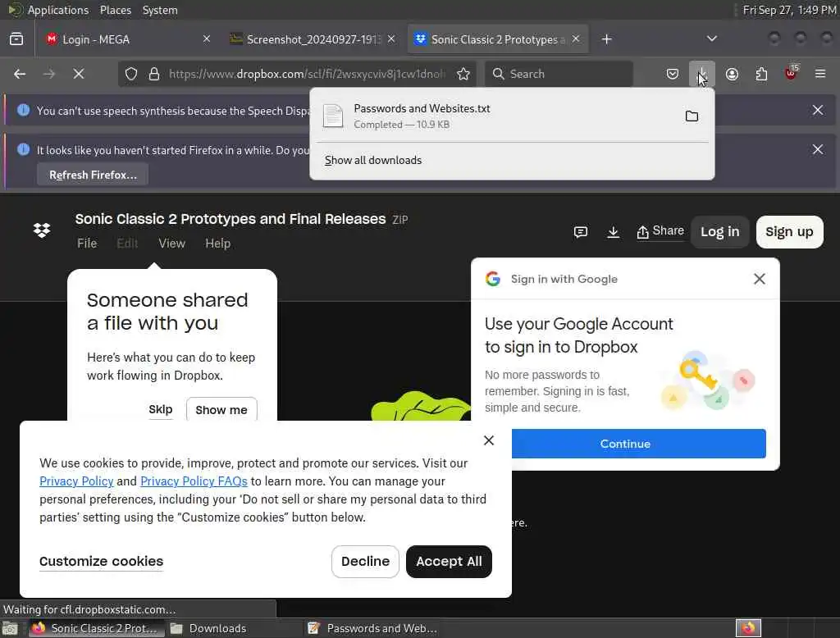This screenshot has width=840, height=638.
Task: Open the Firefox hamburger menu
Action: (820, 74)
